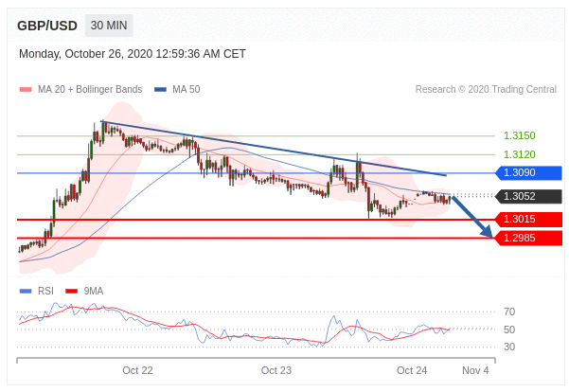Toggle the MA 50 legend label
Viewport: 569px width, 392px height.
coord(186,90)
